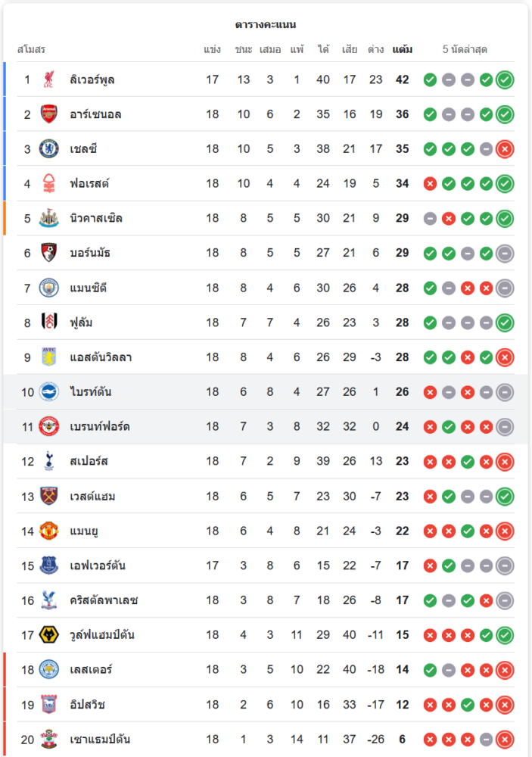Click the Chelsea club crest icon
This screenshot has width=532, height=757.
coord(49,149)
